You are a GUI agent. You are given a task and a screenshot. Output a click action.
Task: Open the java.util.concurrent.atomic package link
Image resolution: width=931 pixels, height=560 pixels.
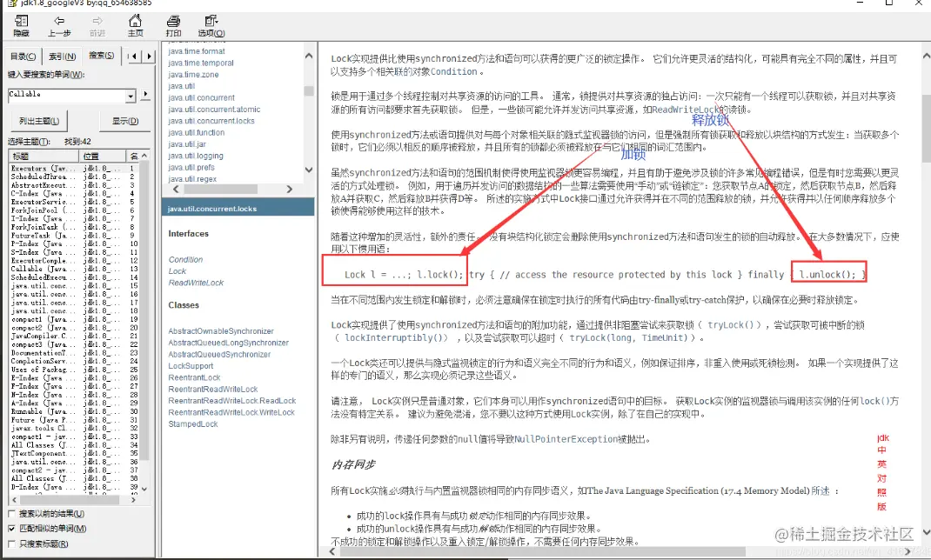point(214,110)
